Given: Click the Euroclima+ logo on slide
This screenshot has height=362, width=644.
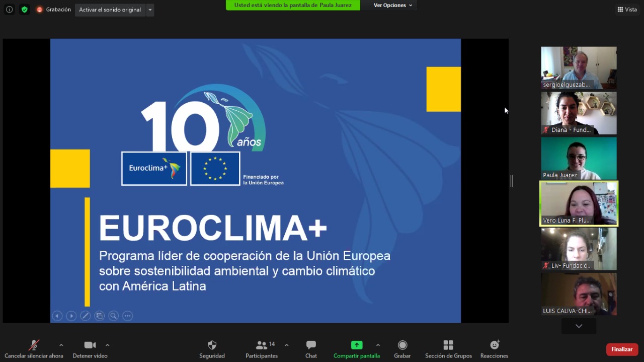Looking at the screenshot, I should pos(154,169).
